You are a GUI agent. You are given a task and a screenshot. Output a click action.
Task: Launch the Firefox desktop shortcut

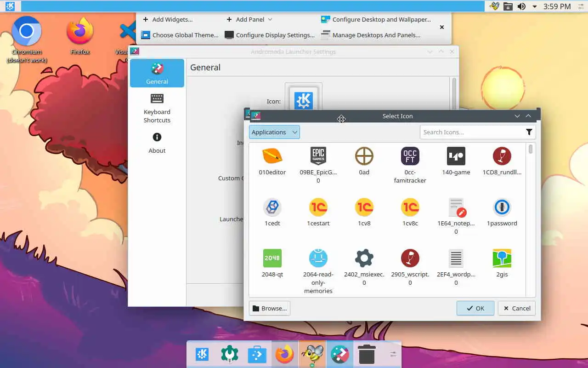(80, 36)
